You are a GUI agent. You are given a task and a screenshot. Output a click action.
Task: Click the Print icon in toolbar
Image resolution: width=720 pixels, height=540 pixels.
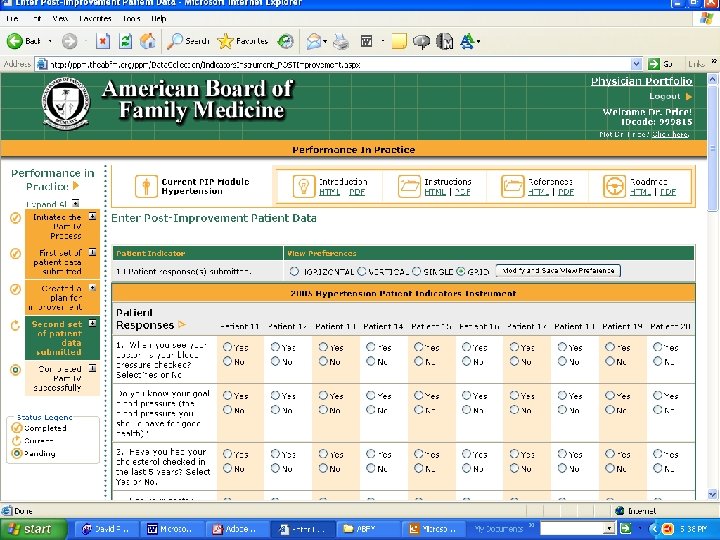click(x=341, y=41)
